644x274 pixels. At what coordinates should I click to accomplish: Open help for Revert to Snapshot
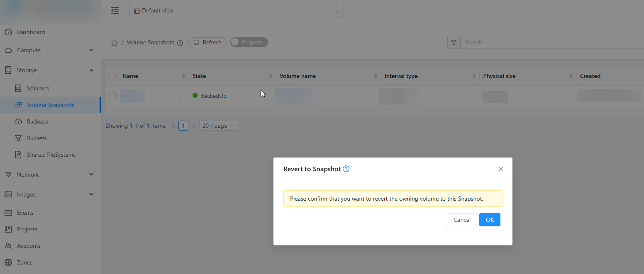pos(346,169)
